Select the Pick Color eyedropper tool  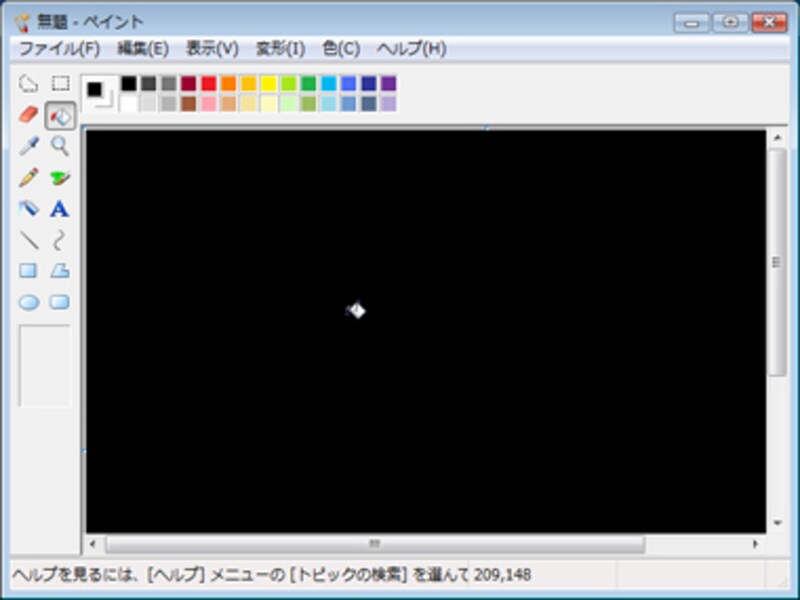click(29, 146)
